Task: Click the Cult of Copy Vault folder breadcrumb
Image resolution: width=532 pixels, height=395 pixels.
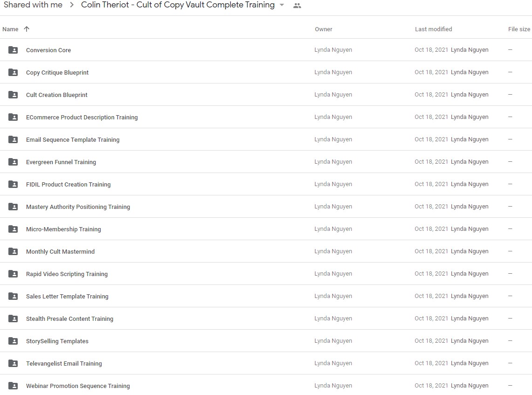Action: (178, 5)
